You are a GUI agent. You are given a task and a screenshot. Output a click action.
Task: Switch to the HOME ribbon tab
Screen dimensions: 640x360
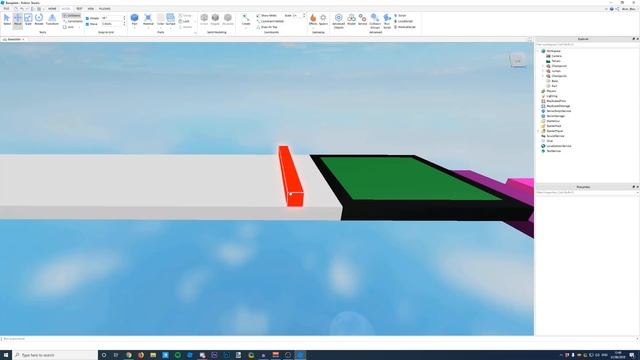click(52, 9)
